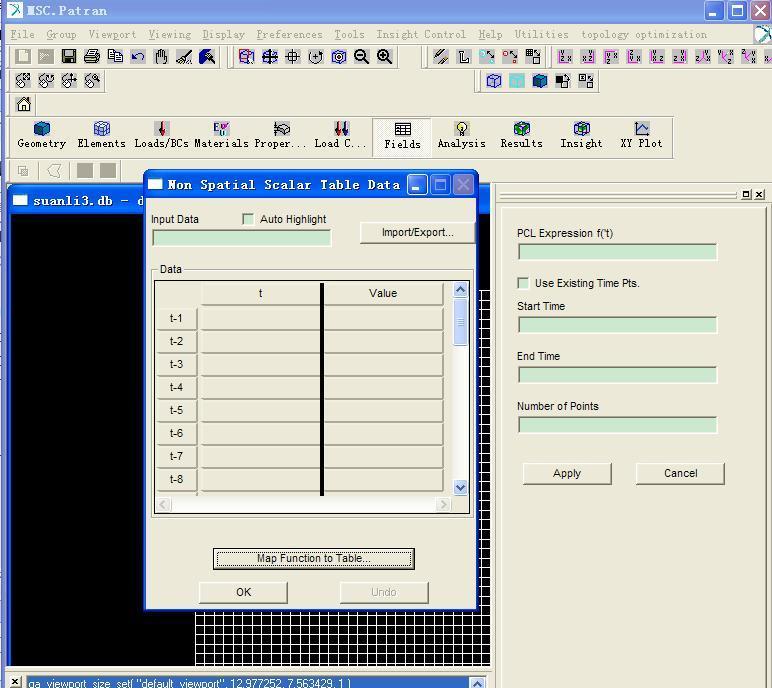Click the Home icon
772x688 pixels.
tap(24, 104)
